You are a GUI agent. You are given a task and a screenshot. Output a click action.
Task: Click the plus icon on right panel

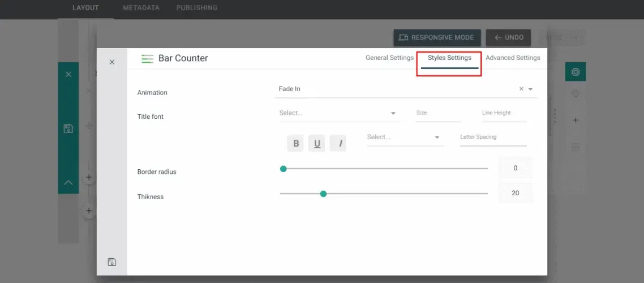(x=576, y=121)
